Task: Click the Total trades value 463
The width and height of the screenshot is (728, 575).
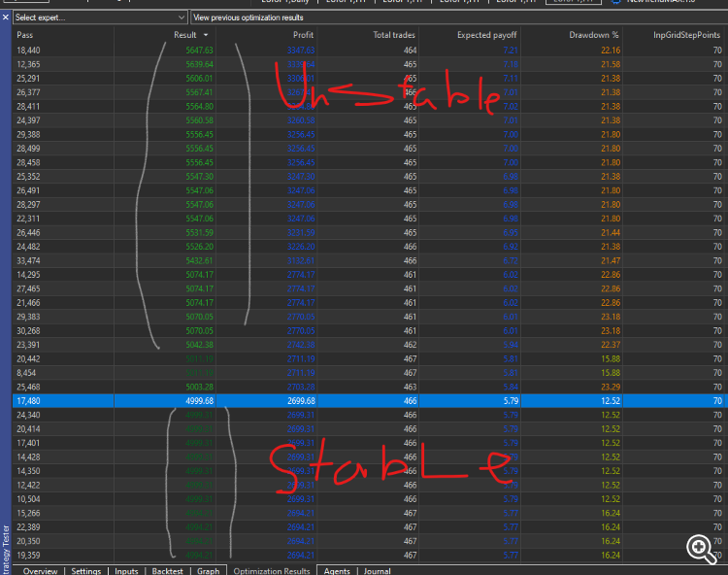Action: coord(410,387)
